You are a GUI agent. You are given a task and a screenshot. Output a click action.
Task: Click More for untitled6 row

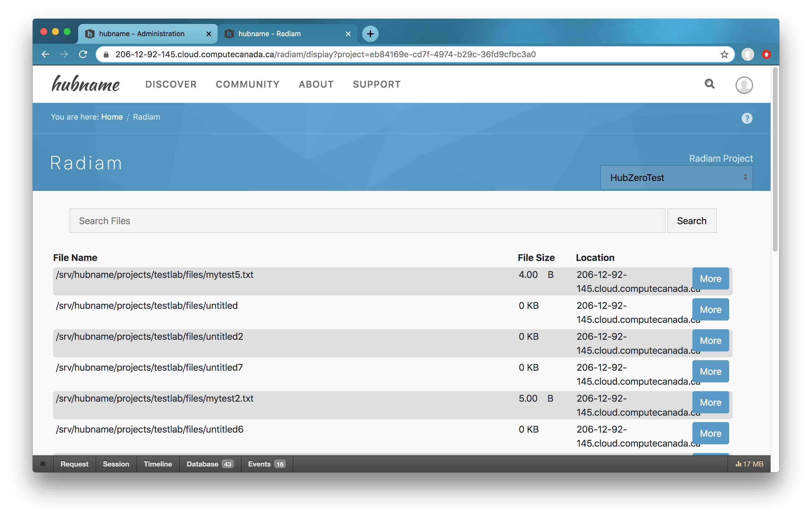(710, 433)
